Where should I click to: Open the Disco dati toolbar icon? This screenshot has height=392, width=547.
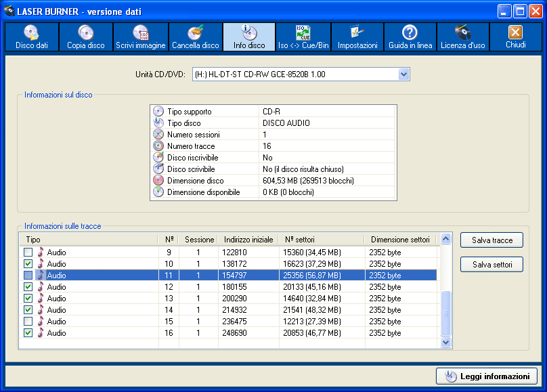32,37
